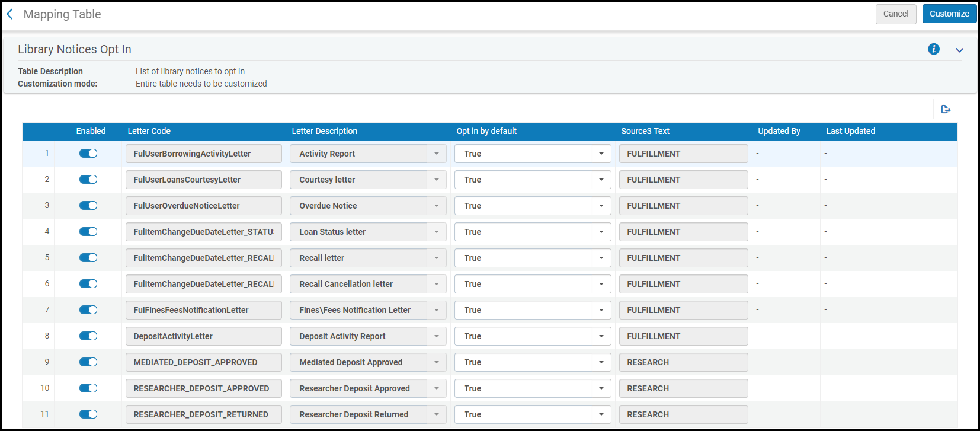The width and height of the screenshot is (980, 431).
Task: Turn off the DepositActivityLetter toggle
Action: point(88,336)
